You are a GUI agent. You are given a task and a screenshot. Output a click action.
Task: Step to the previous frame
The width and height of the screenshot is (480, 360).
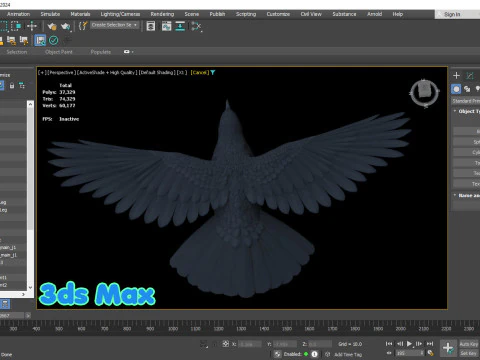[399, 344]
